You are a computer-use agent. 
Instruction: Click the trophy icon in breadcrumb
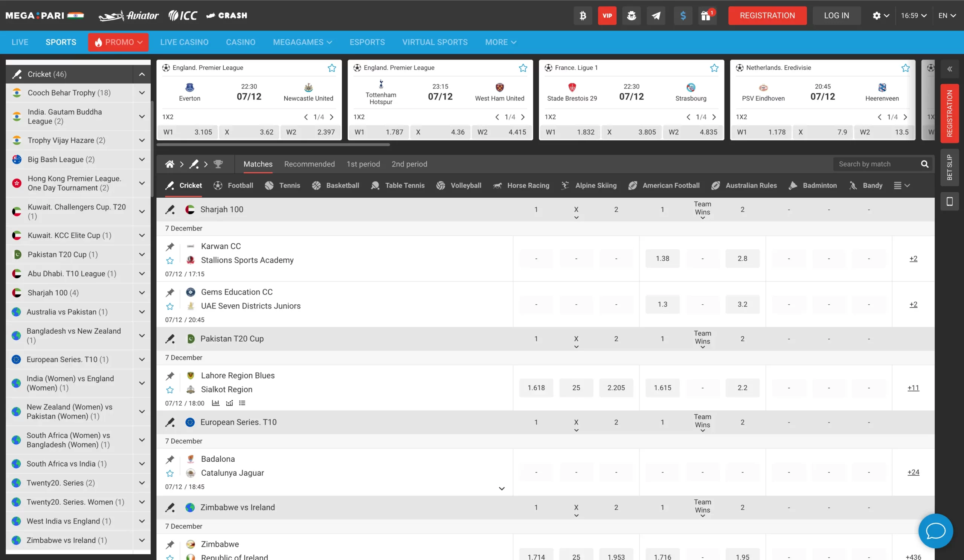pyautogui.click(x=218, y=164)
